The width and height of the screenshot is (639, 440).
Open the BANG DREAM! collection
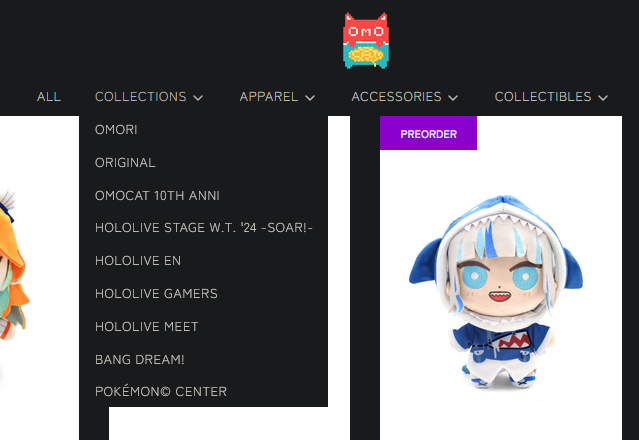pos(139,359)
